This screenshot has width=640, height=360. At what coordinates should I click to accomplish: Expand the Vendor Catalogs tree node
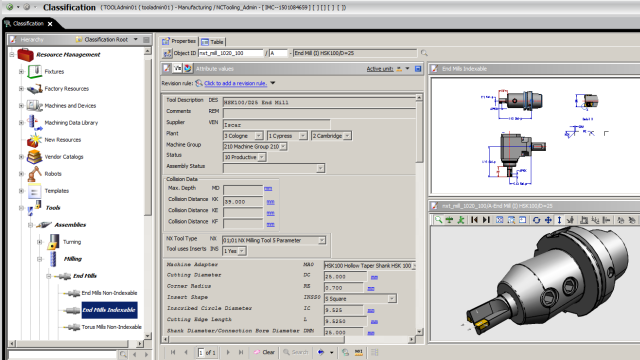click(21, 157)
